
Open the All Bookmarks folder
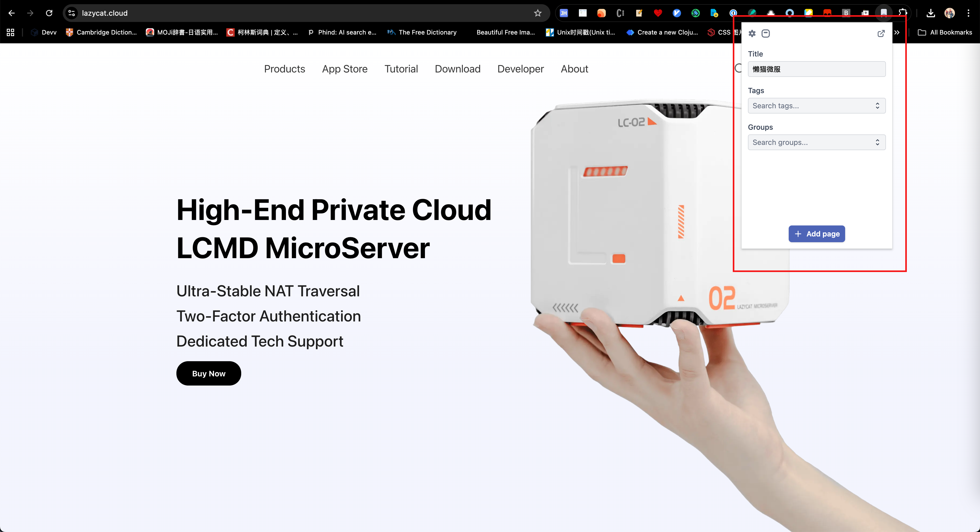945,32
